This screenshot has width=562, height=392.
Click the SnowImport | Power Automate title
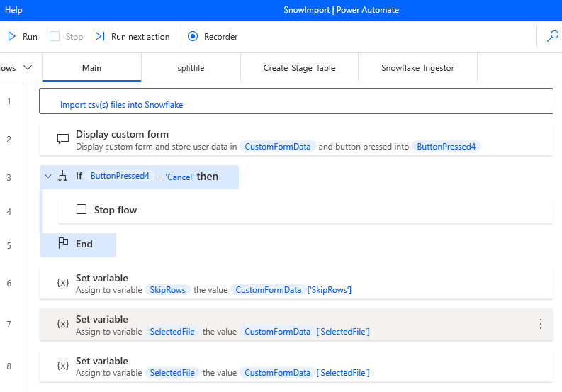coord(341,10)
